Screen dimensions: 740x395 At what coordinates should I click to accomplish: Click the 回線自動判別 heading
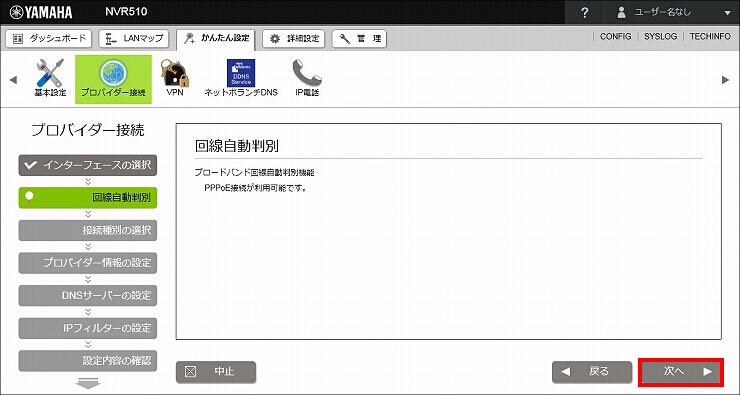click(x=236, y=146)
